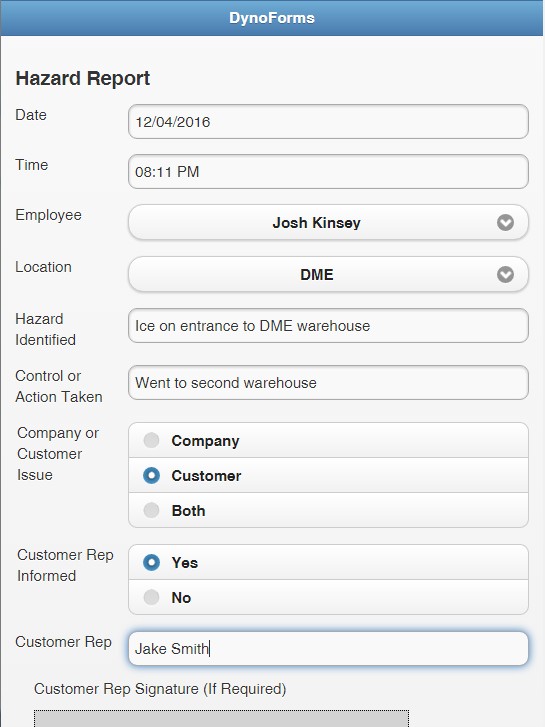Click the Hazard Report heading
The width and height of the screenshot is (545, 727).
click(x=83, y=78)
